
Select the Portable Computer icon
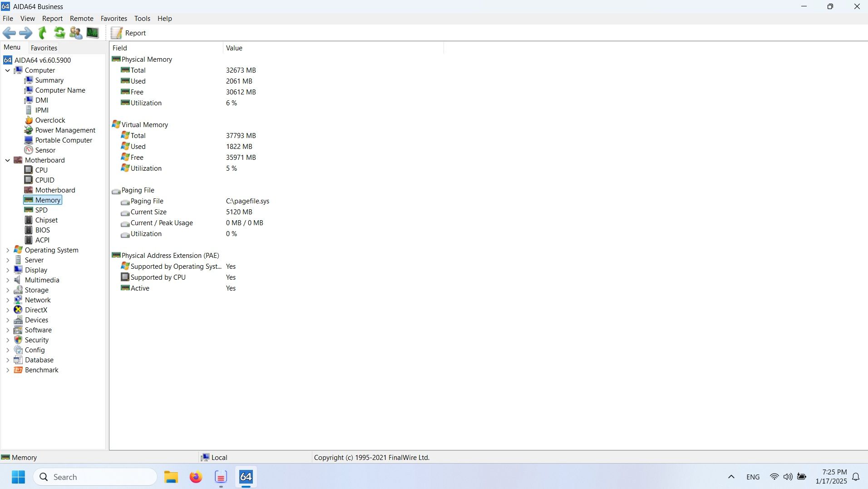29,140
